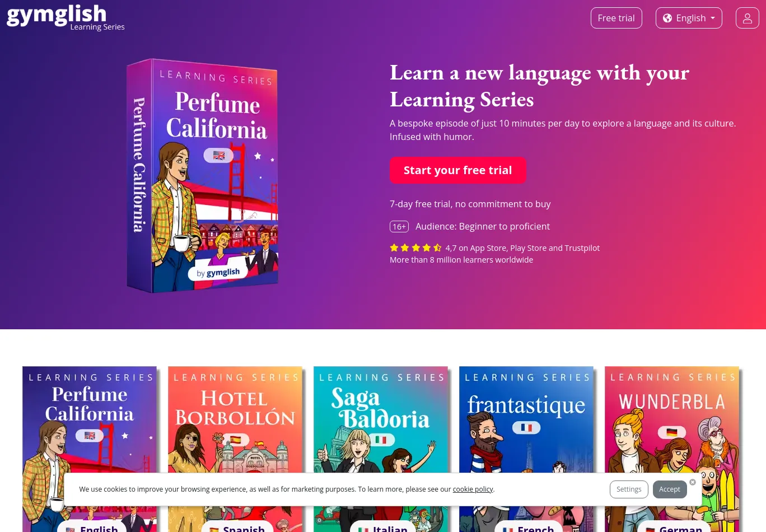Image resolution: width=766 pixels, height=532 pixels.
Task: Click the globe icon in language selector
Action: 667,18
